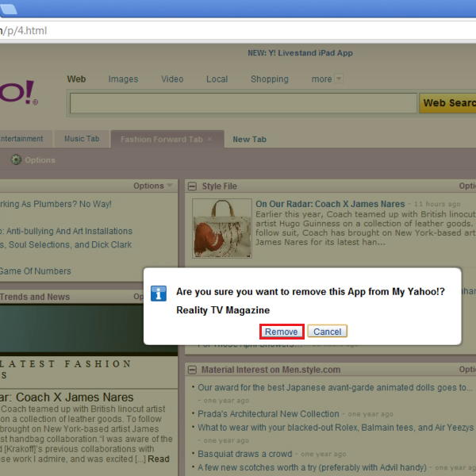Open the Game Of Numbers headline

pyautogui.click(x=35, y=271)
